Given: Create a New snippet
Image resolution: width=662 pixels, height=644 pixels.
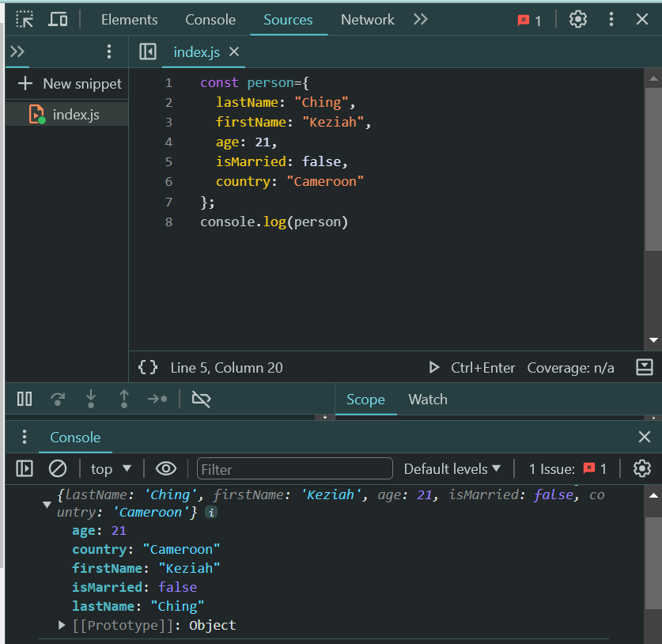Looking at the screenshot, I should tap(67, 83).
